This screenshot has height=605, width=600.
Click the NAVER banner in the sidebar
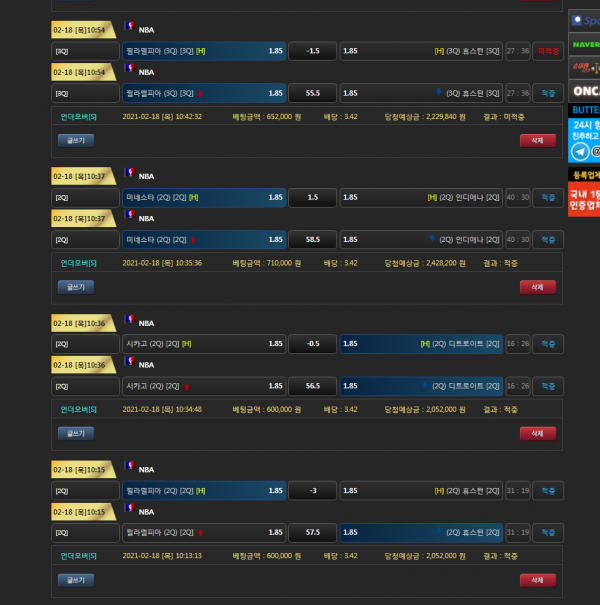point(584,44)
